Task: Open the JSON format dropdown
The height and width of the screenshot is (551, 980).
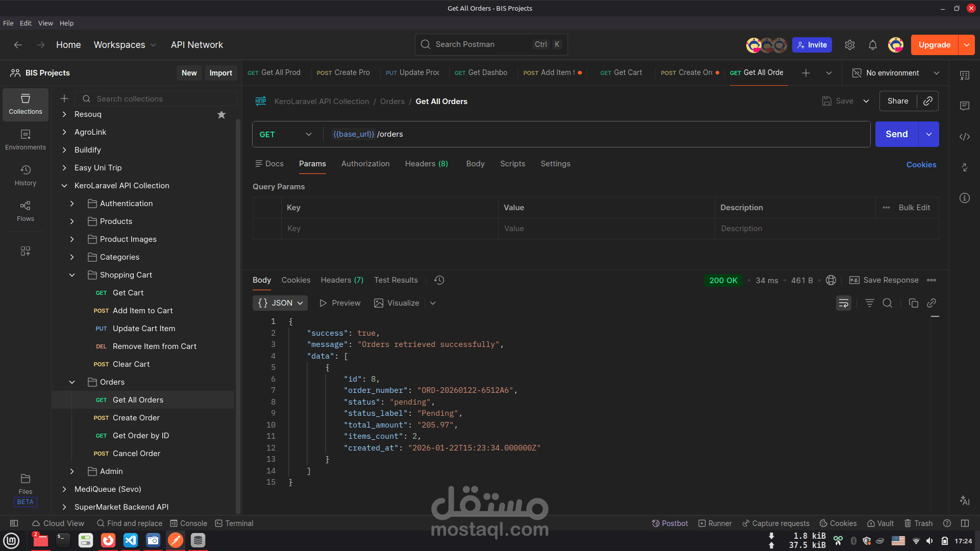Action: (280, 303)
